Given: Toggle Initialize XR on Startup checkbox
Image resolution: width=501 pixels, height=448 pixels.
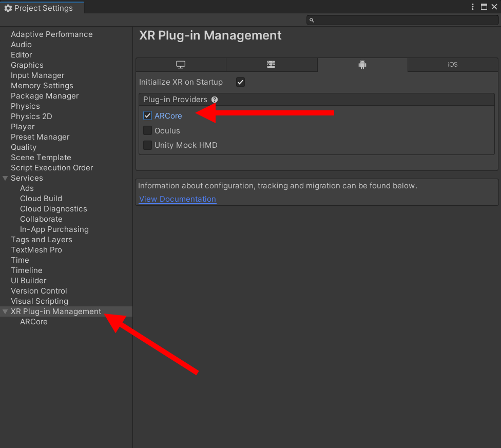Looking at the screenshot, I should 240,82.
